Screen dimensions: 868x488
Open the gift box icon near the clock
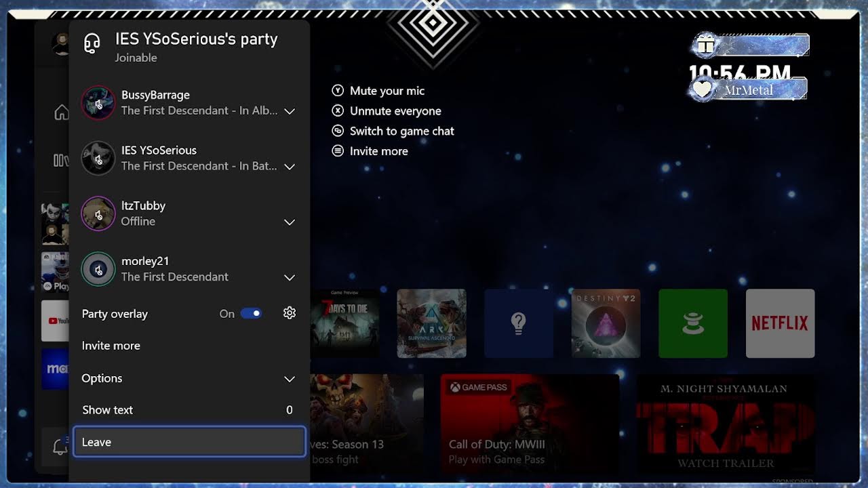point(706,45)
